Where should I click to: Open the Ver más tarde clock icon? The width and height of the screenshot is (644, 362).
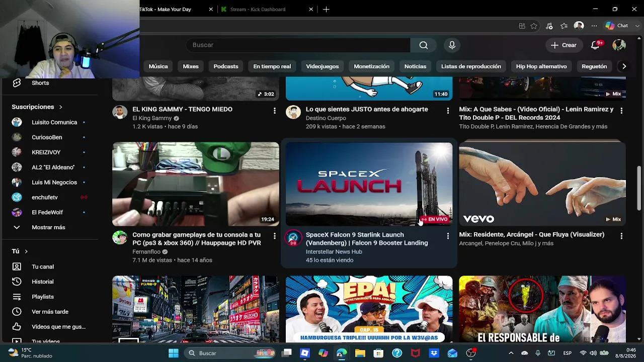click(x=17, y=312)
